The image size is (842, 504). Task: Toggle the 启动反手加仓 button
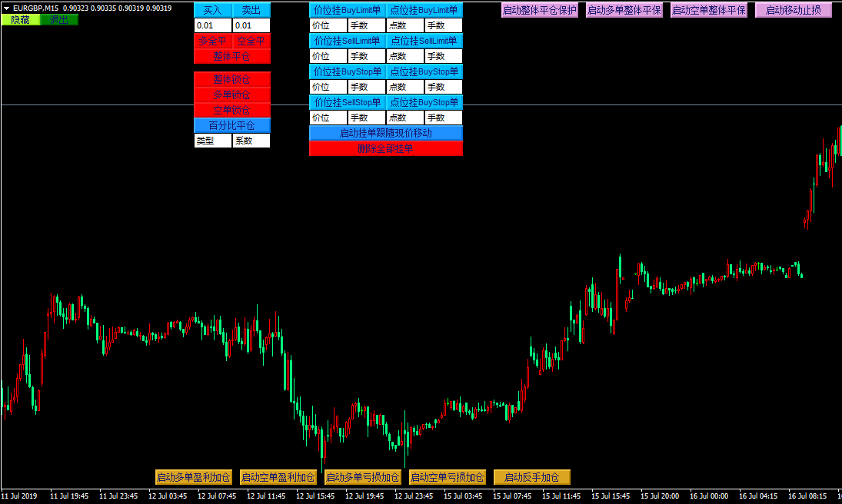531,477
